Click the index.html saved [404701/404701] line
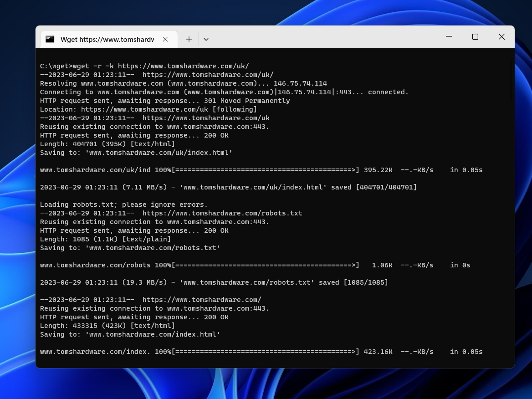Viewport: 532px width, 399px height. pyautogui.click(x=228, y=187)
